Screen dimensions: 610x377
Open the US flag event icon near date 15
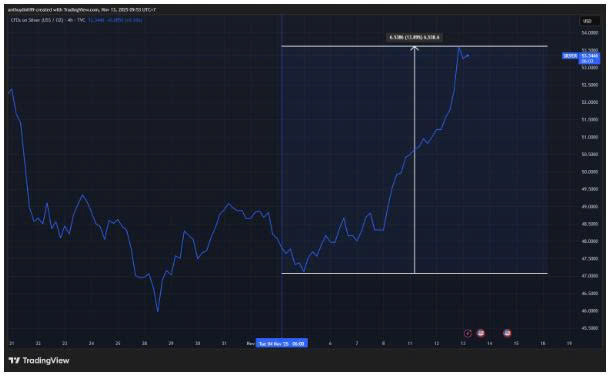(507, 333)
